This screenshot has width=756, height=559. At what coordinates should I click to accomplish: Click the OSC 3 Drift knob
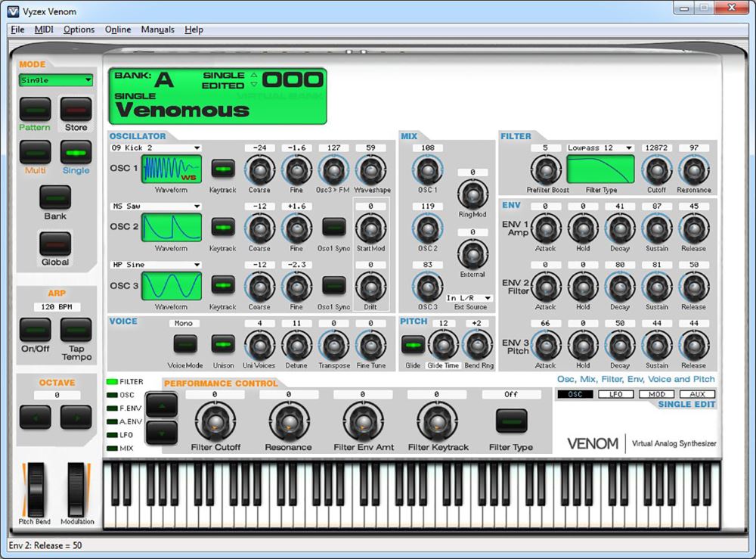click(x=370, y=287)
